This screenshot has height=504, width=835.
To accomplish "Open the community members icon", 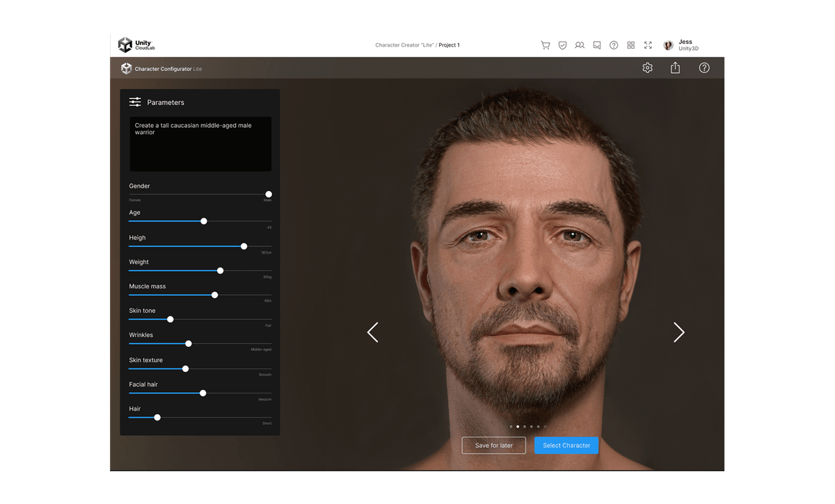I will click(580, 44).
